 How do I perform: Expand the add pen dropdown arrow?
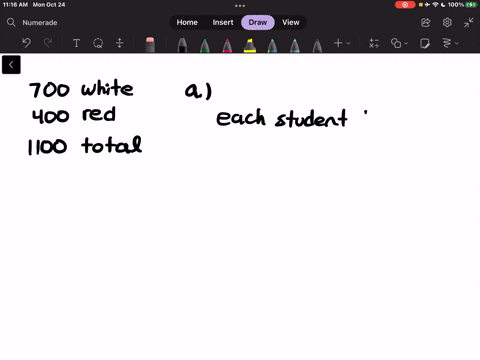[348, 43]
